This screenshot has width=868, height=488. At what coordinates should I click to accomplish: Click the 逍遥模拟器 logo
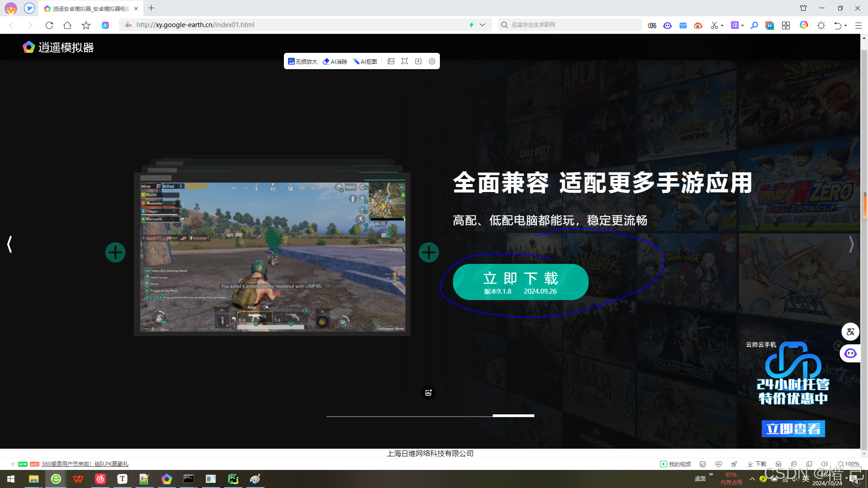pos(58,47)
